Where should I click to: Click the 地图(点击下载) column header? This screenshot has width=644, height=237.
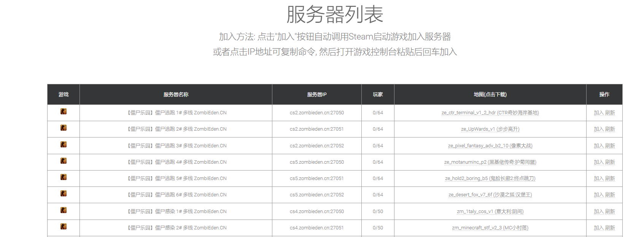pyautogui.click(x=490, y=95)
